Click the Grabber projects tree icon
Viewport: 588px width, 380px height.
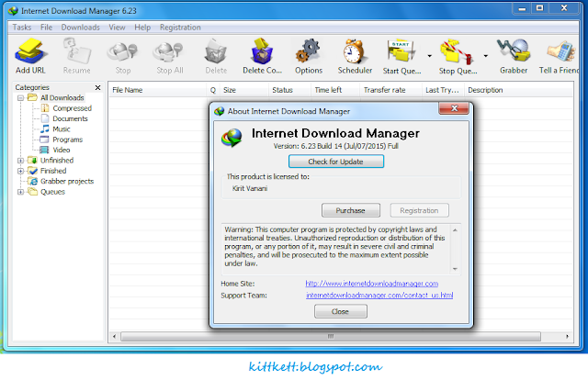[33, 182]
